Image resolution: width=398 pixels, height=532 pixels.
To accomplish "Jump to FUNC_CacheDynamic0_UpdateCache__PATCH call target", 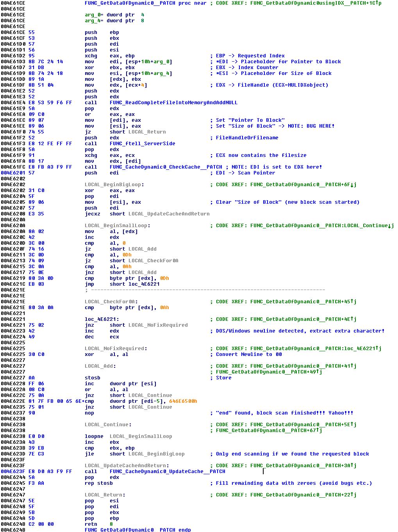I will (x=167, y=472).
